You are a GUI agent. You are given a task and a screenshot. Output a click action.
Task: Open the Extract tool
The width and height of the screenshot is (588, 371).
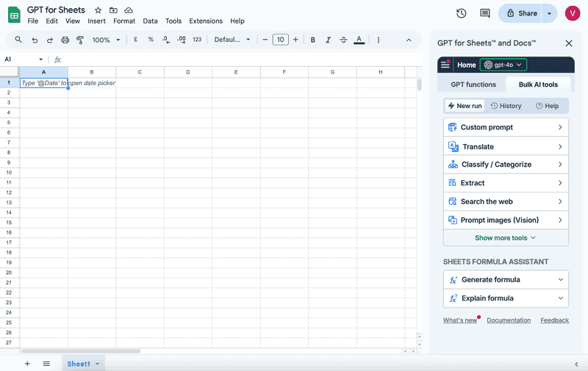[x=506, y=183]
